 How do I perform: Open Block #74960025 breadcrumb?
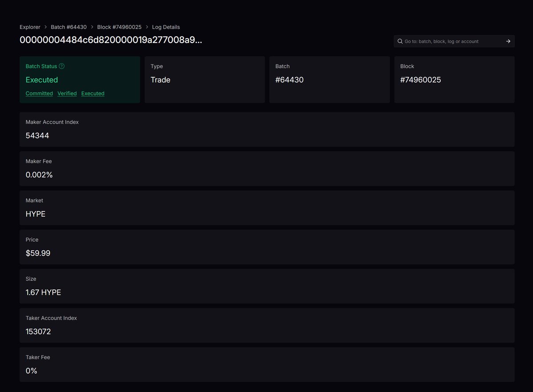coord(119,27)
